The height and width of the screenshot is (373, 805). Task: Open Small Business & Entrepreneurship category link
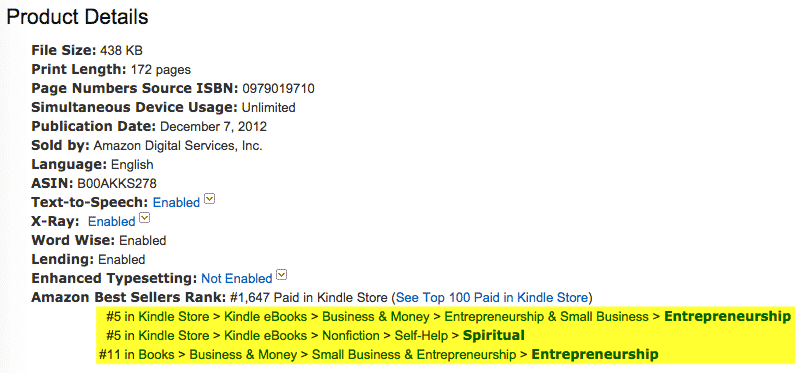pos(414,355)
